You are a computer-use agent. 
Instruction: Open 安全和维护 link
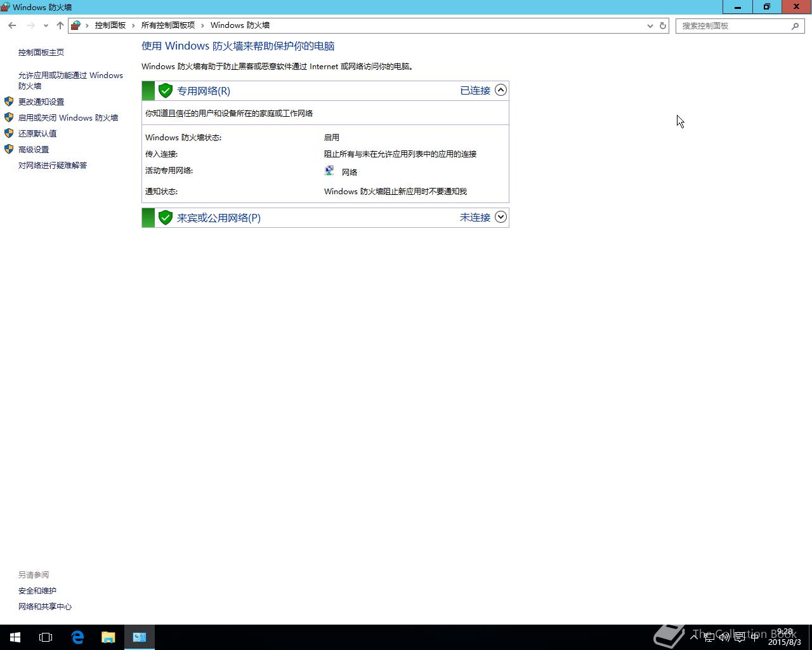pos(37,590)
